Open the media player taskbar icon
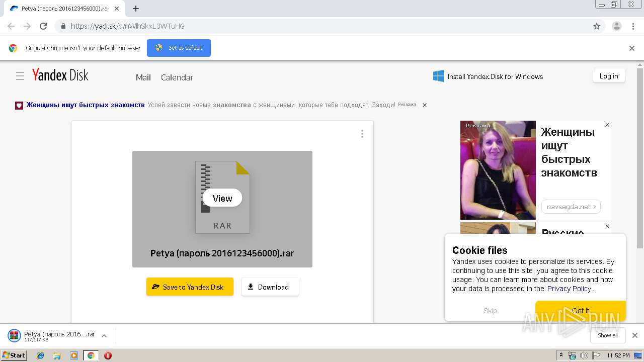644x362 pixels. (x=74, y=355)
